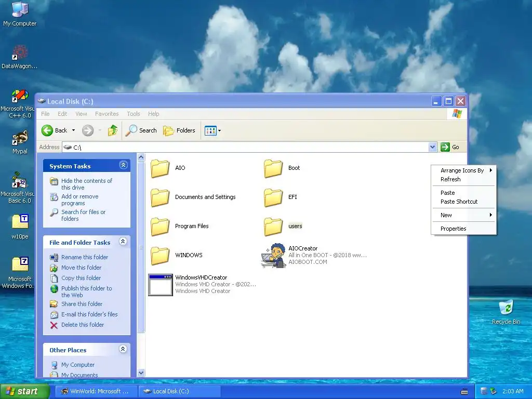The height and width of the screenshot is (399, 532).
Task: Click the green Back arrow
Action: [47, 130]
